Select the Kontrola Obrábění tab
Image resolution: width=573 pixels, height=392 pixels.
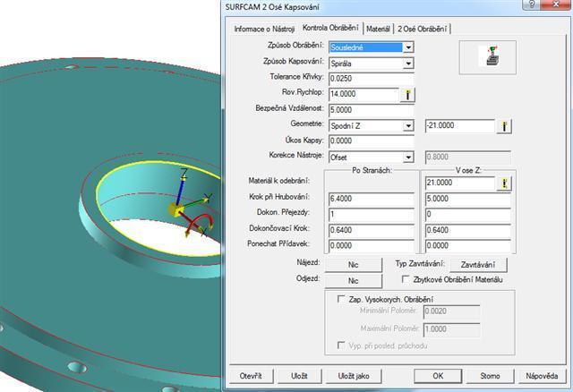(330, 28)
